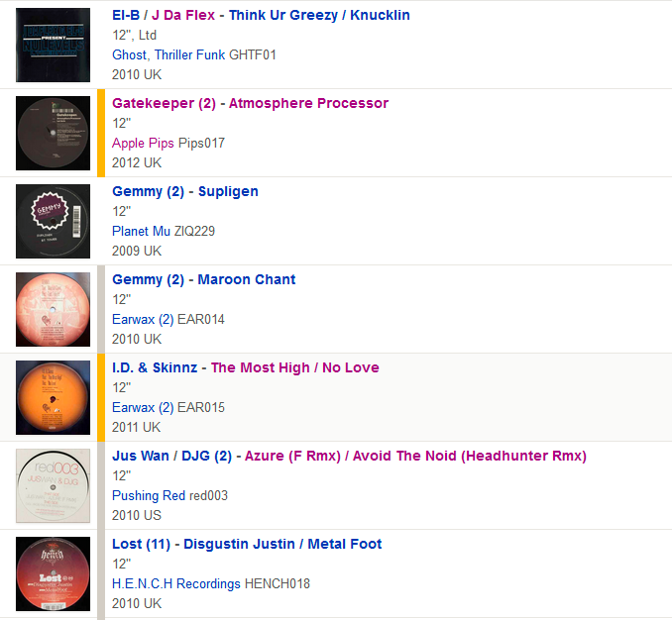The image size is (672, 620).
Task: Open the Nu Levels cover thumbnail
Action: (53, 45)
